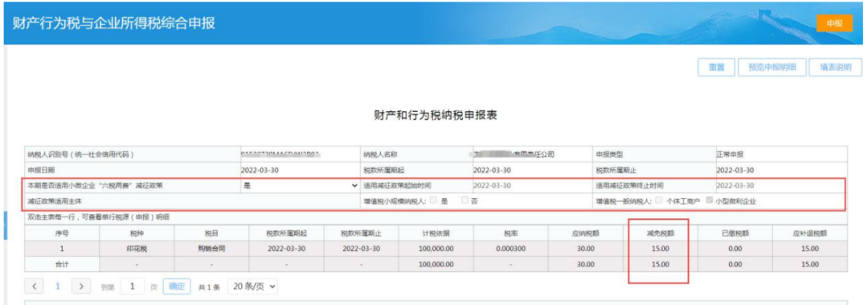Click 计税依据 100,000.00 in 合计 row
The height and width of the screenshot is (305, 868).
point(436,265)
